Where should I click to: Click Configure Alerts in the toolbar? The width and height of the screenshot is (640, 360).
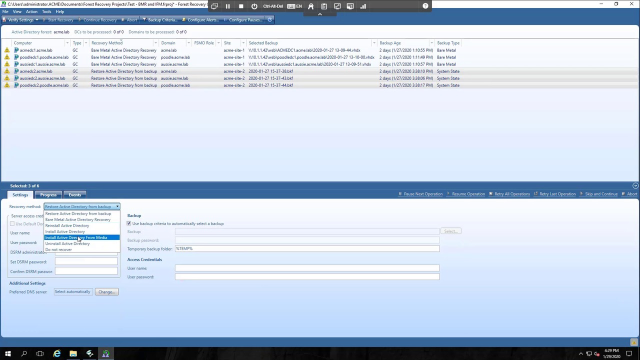click(200, 20)
